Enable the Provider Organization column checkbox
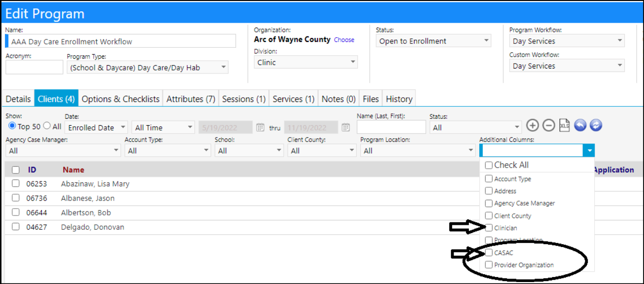Viewport: 644px width, 284px height. point(489,265)
